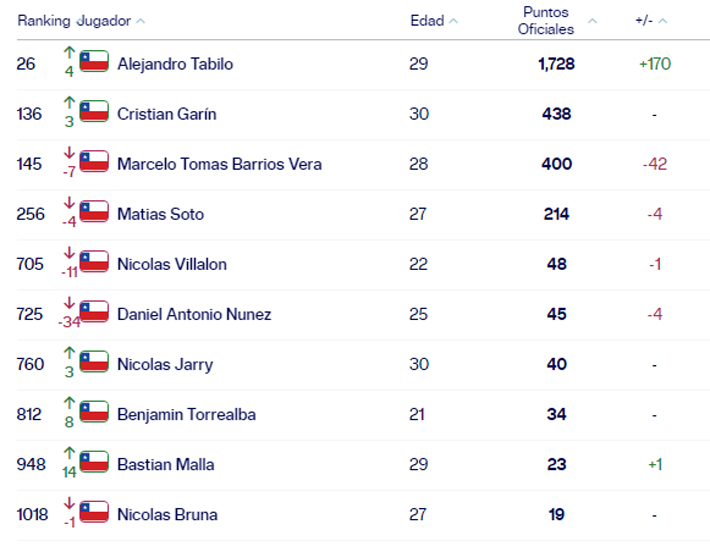Sort by Edad column chevron
The height and width of the screenshot is (552, 710).
click(454, 21)
